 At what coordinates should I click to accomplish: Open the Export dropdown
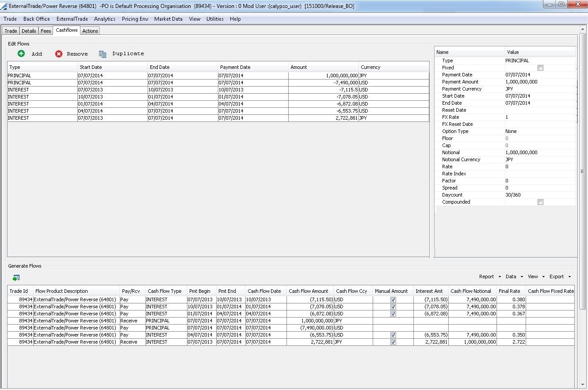pyautogui.click(x=560, y=276)
